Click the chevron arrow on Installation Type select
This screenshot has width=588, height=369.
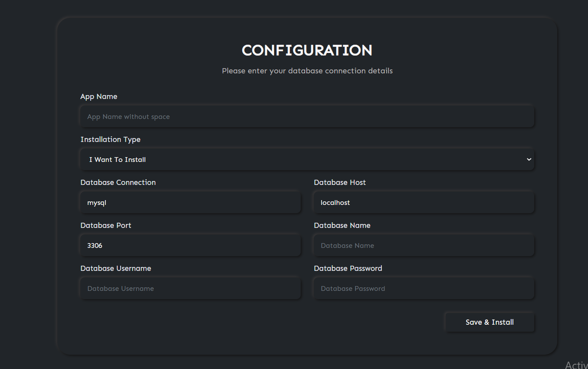529,160
